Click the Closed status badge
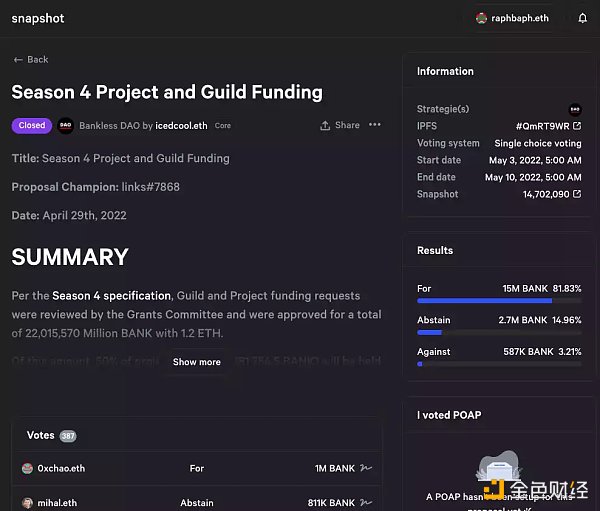Image resolution: width=600 pixels, height=511 pixels. [32, 126]
